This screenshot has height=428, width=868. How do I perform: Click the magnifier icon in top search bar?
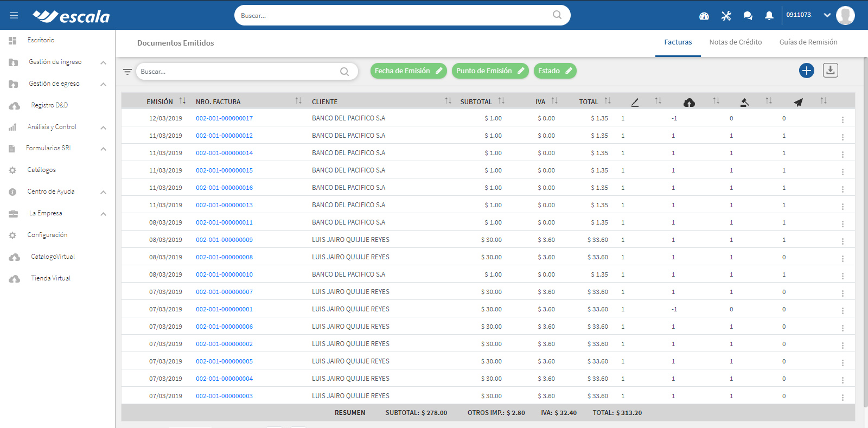coord(557,15)
